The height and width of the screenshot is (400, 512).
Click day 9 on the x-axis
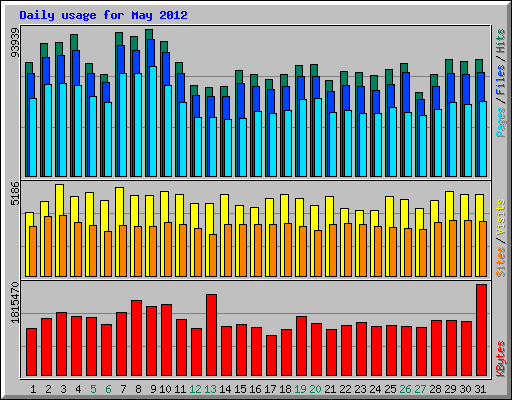[153, 389]
